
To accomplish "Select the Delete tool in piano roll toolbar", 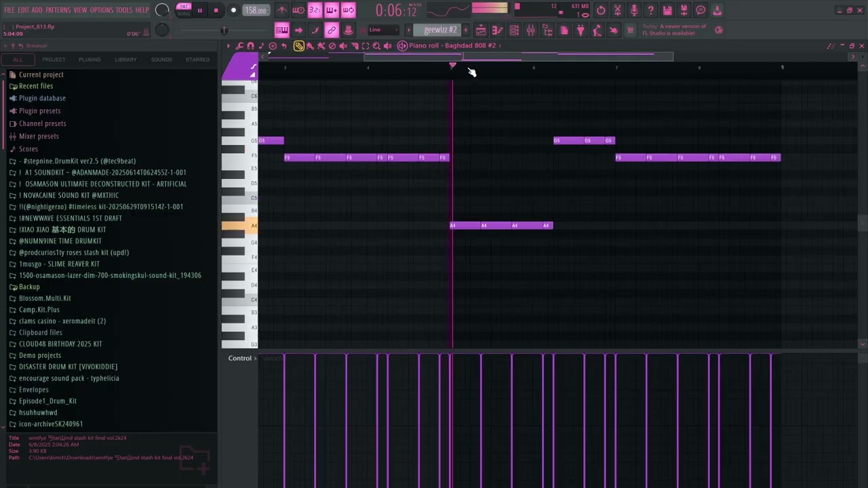I will click(x=332, y=46).
